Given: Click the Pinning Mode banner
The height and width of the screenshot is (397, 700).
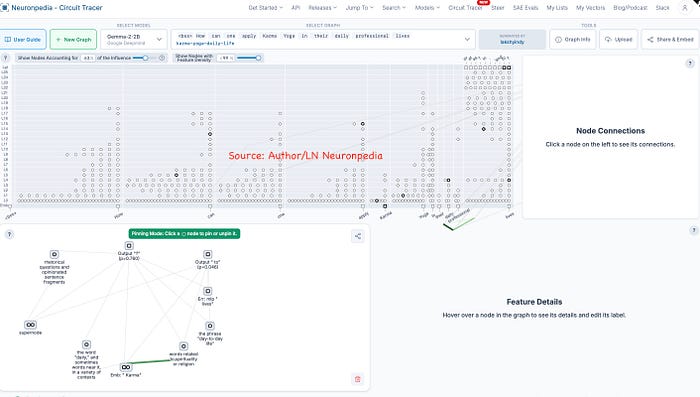Looking at the screenshot, I should [x=184, y=234].
